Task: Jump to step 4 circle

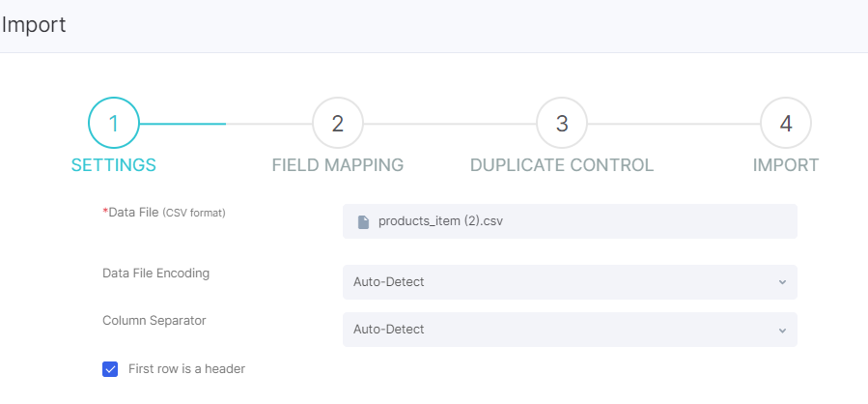Action: [x=786, y=123]
